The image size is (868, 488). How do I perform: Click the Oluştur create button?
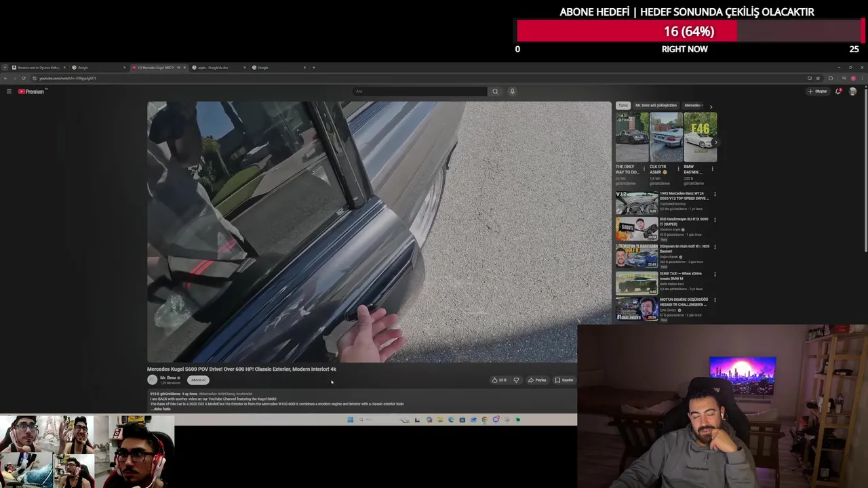pyautogui.click(x=818, y=91)
